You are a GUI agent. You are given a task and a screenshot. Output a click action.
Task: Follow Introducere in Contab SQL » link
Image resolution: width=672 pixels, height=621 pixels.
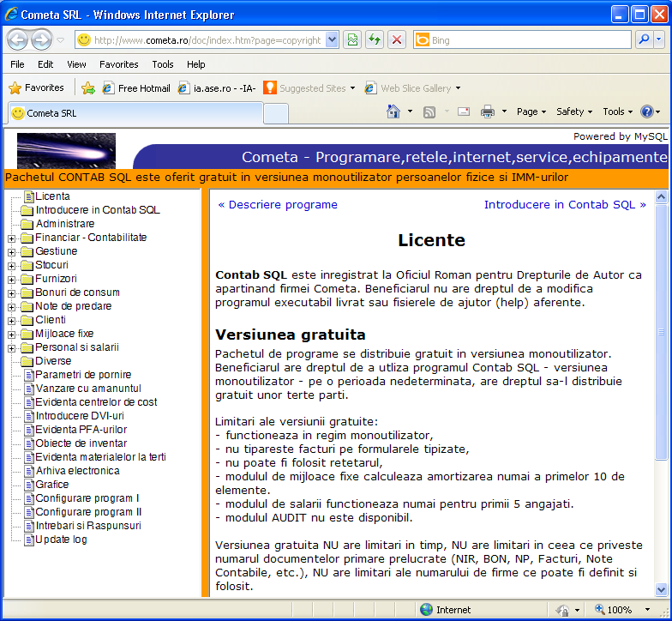565,204
